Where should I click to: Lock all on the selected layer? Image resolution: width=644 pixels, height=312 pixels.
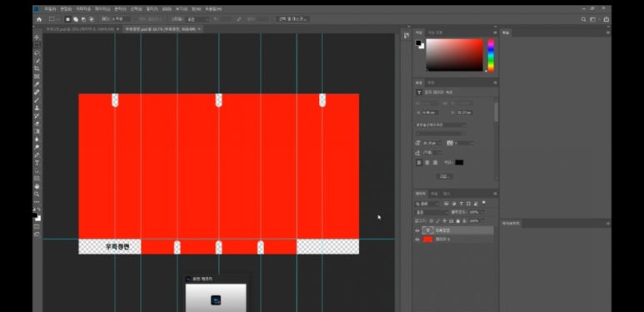tap(458, 221)
